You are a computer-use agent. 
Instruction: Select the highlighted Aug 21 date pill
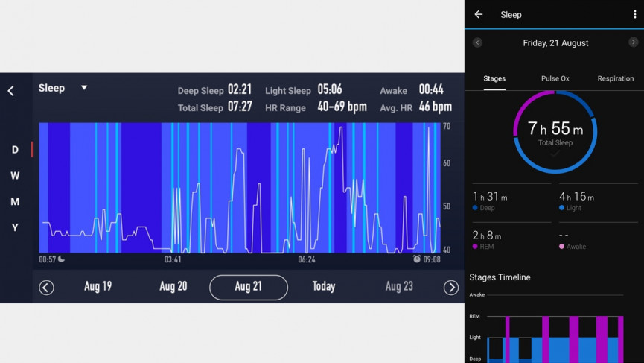(249, 288)
